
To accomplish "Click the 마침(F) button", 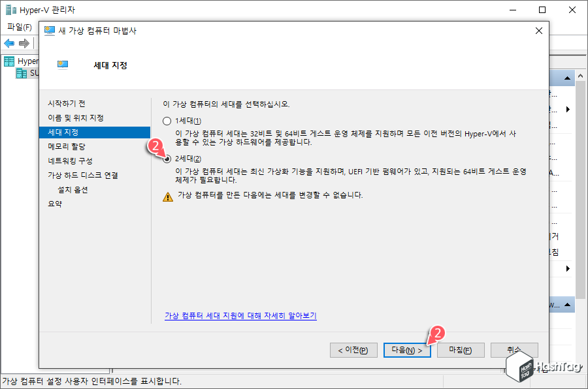I will (x=461, y=350).
